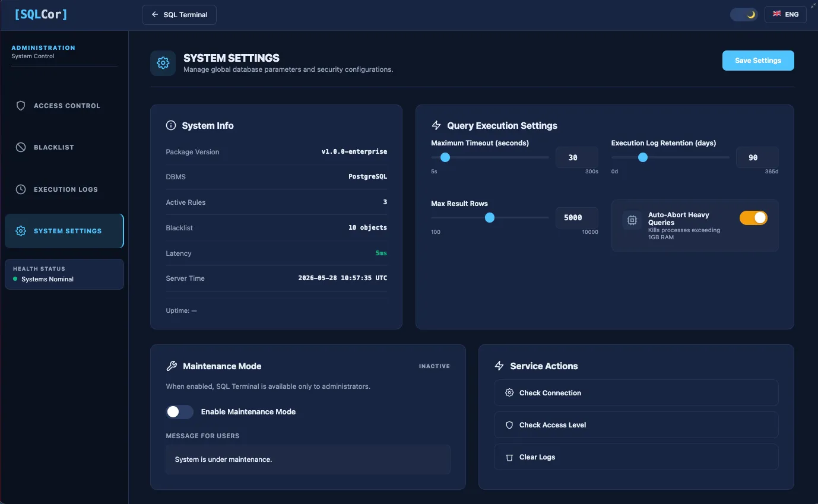Click the Uptime text
Image resolution: width=818 pixels, height=504 pixels.
pos(181,310)
